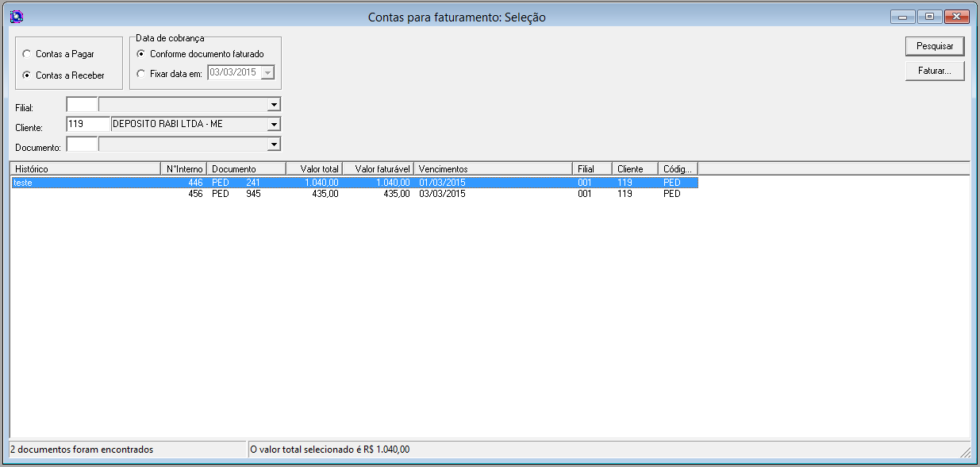Expand the Documento dropdown list
The height and width of the screenshot is (467, 980).
(274, 144)
